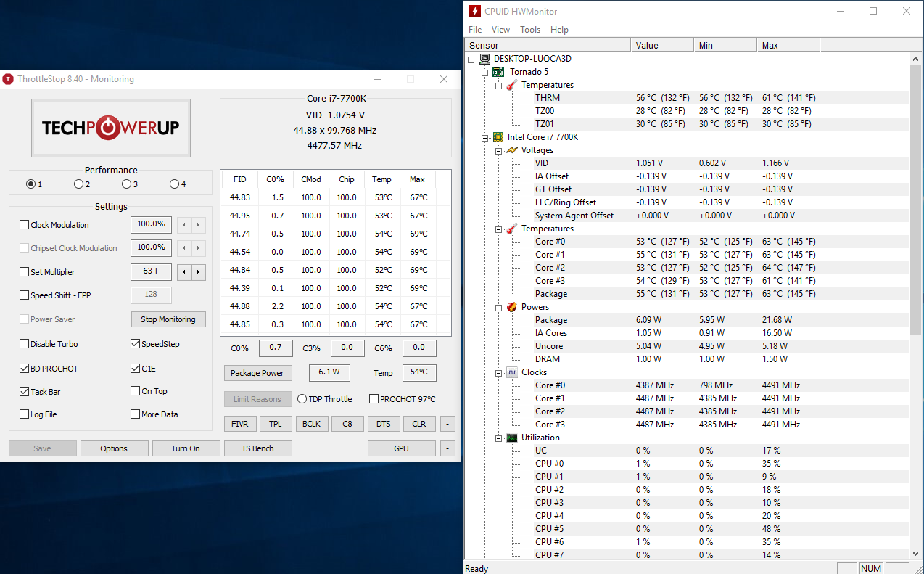Click the Utilization graph icon
The height and width of the screenshot is (574, 924).
tap(511, 438)
